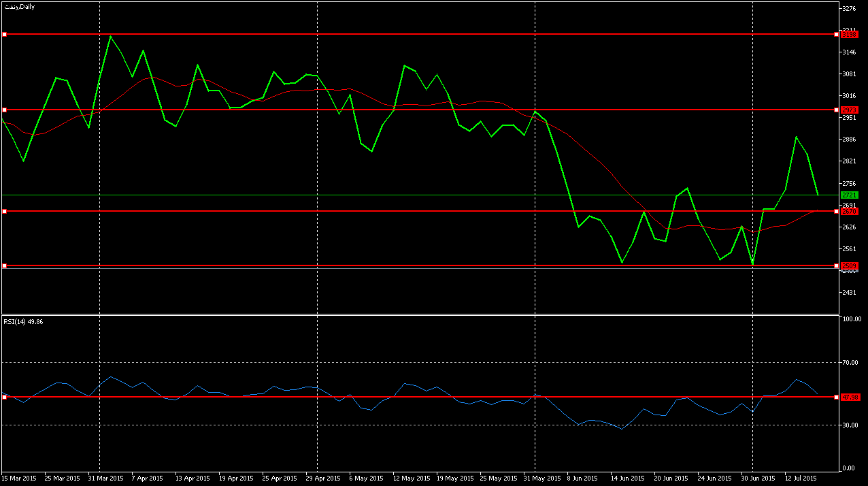Click the red 2973 price label
Screen dimensions: 868x486
[849, 110]
